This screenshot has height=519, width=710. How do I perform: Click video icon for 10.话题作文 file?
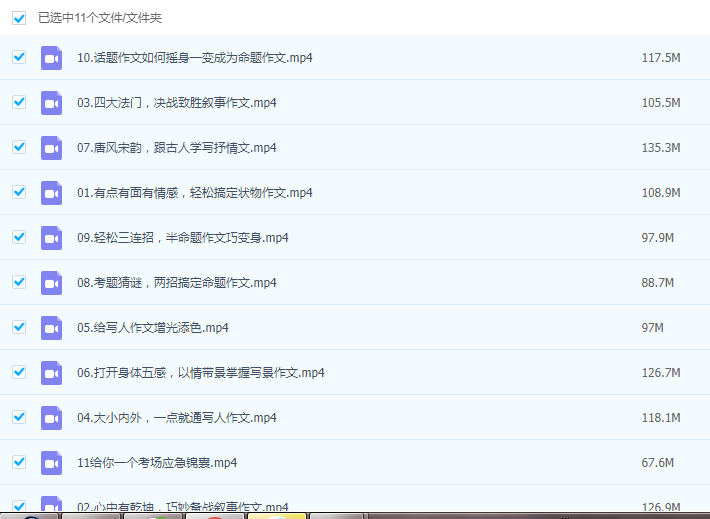pyautogui.click(x=51, y=58)
